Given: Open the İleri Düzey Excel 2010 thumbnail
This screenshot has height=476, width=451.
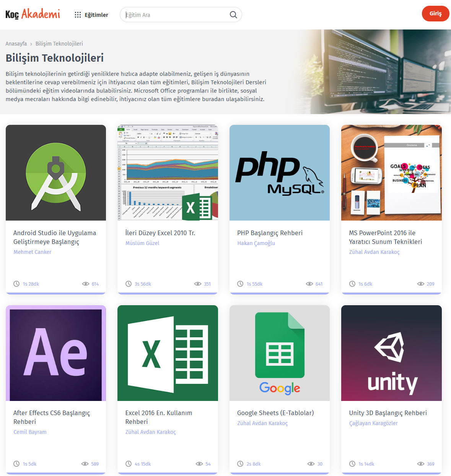Looking at the screenshot, I should pyautogui.click(x=168, y=173).
